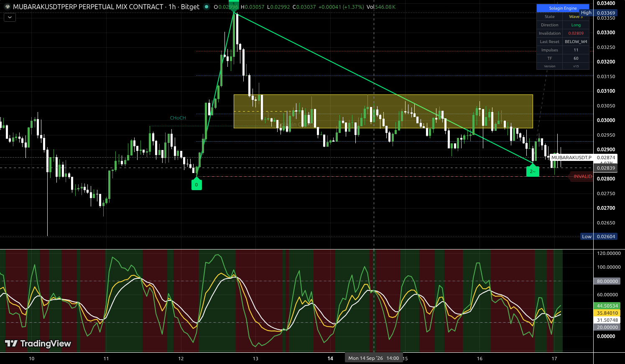This screenshot has width=625, height=364.
Task: Expand the legend collapse chevron below the title
Action: [x=10, y=17]
